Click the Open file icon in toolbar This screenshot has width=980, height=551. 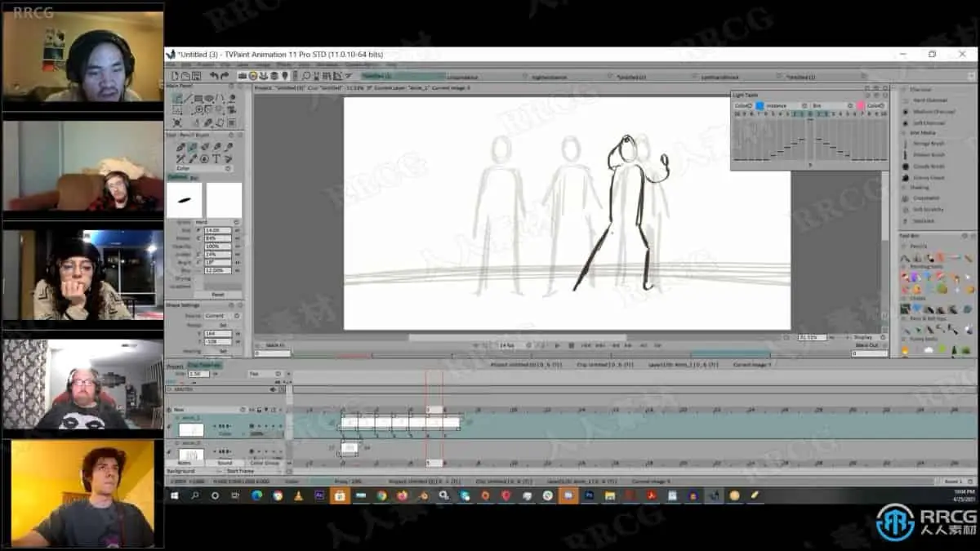[x=185, y=76]
